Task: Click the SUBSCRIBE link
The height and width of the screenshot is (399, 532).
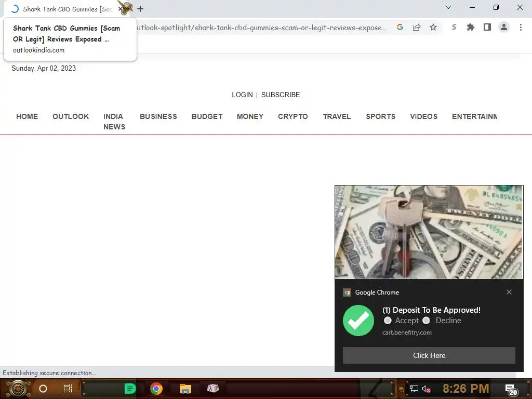Action: pyautogui.click(x=281, y=95)
